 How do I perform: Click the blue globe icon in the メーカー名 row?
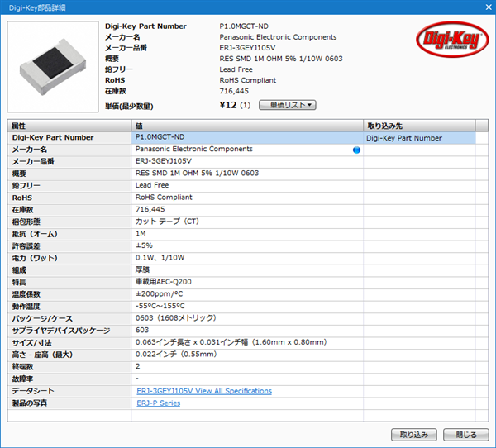pos(356,150)
